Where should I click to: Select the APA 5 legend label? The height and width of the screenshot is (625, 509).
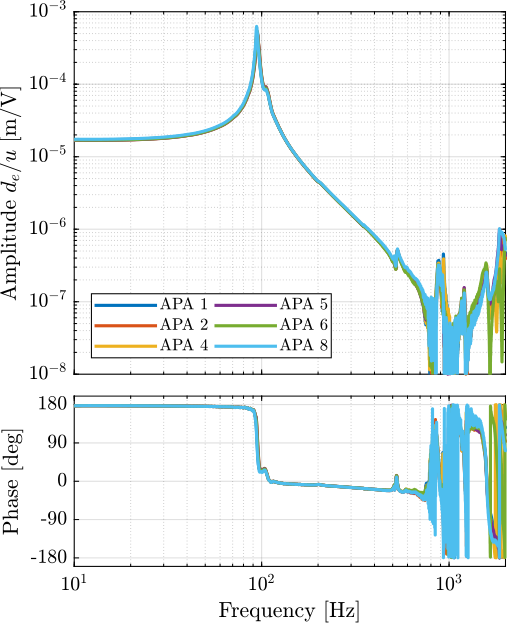pos(304,305)
